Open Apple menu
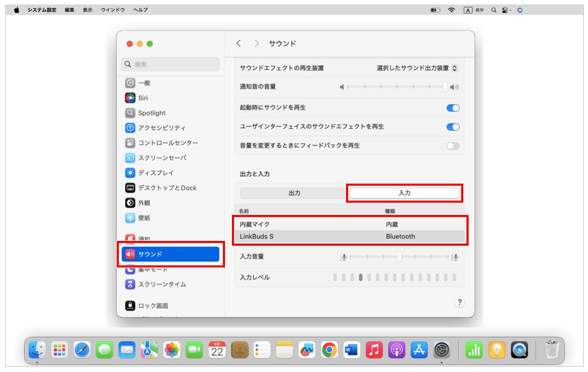Viewport: 588px width, 372px height. pyautogui.click(x=16, y=10)
